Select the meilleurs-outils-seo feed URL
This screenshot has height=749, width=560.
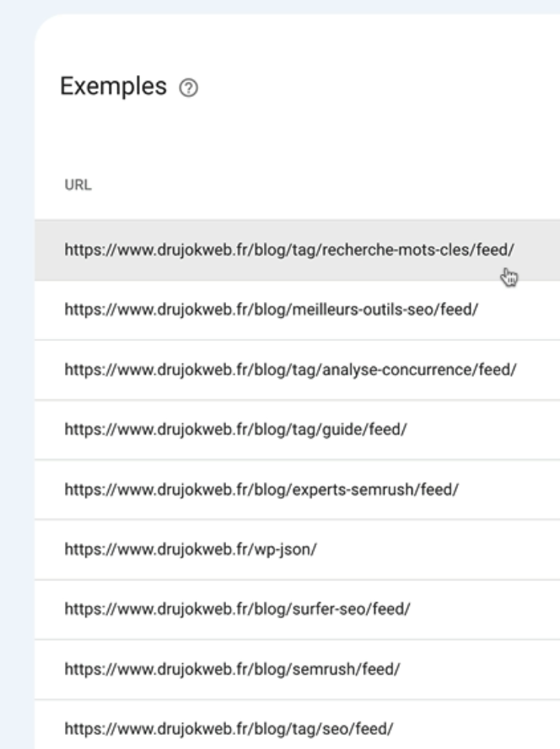pos(271,310)
